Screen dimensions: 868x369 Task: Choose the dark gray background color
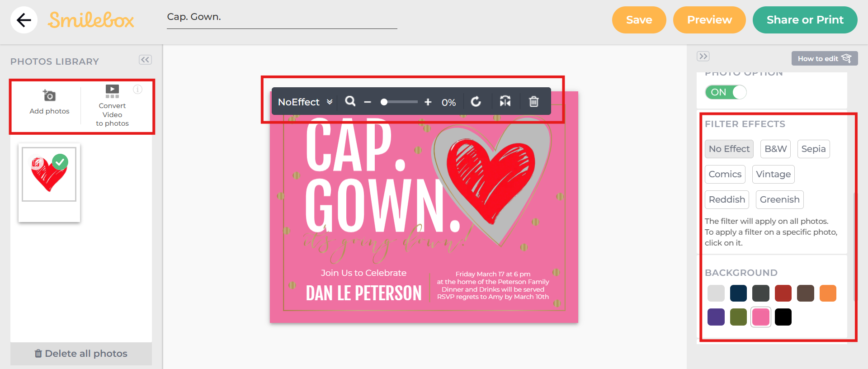pyautogui.click(x=761, y=293)
